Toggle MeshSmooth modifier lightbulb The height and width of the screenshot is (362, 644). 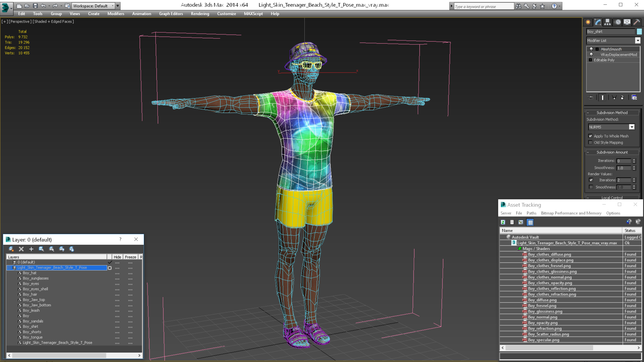click(591, 49)
